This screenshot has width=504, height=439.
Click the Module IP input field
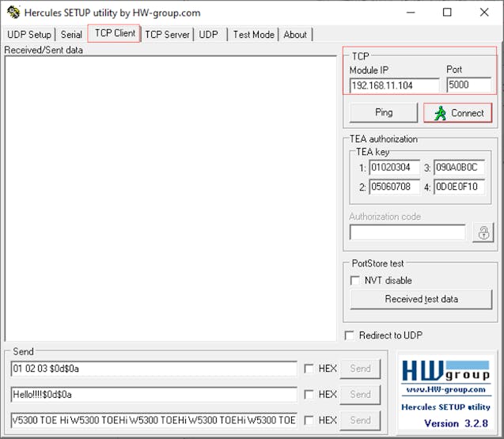pyautogui.click(x=394, y=85)
